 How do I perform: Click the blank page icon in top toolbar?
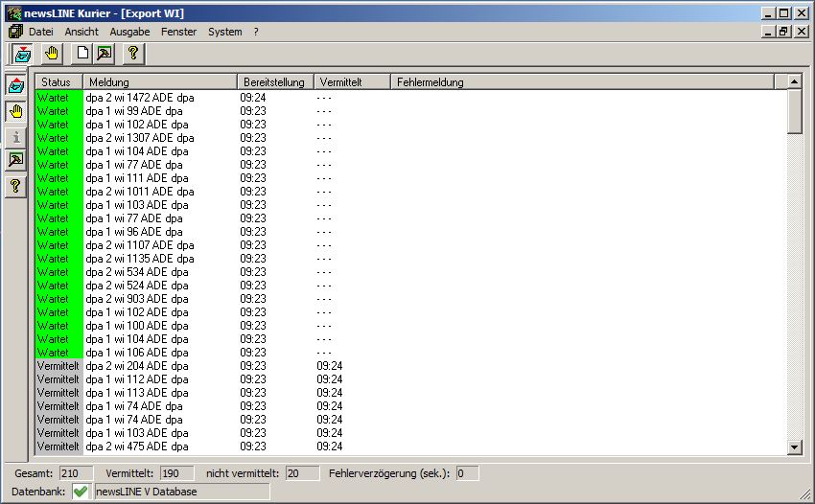coord(83,54)
